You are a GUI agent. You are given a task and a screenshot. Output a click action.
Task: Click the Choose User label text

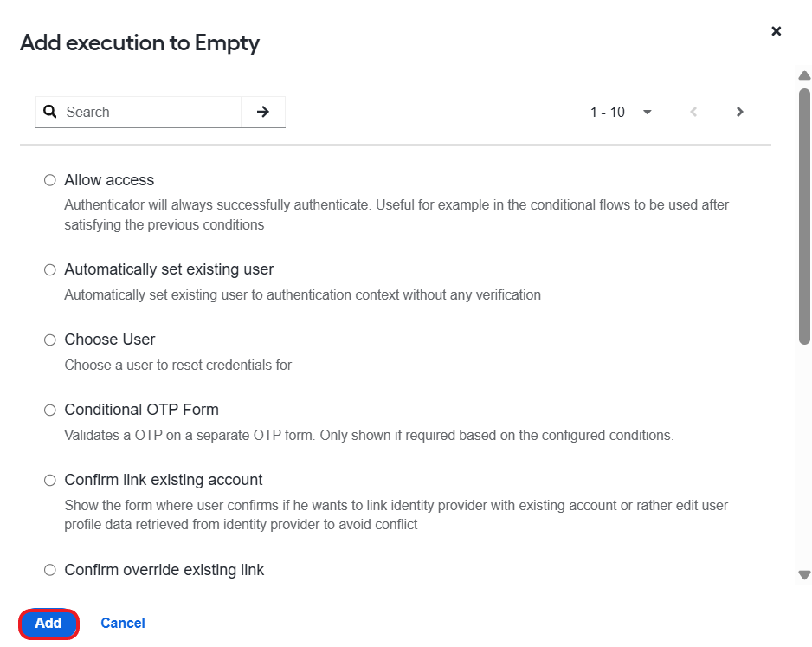(110, 340)
